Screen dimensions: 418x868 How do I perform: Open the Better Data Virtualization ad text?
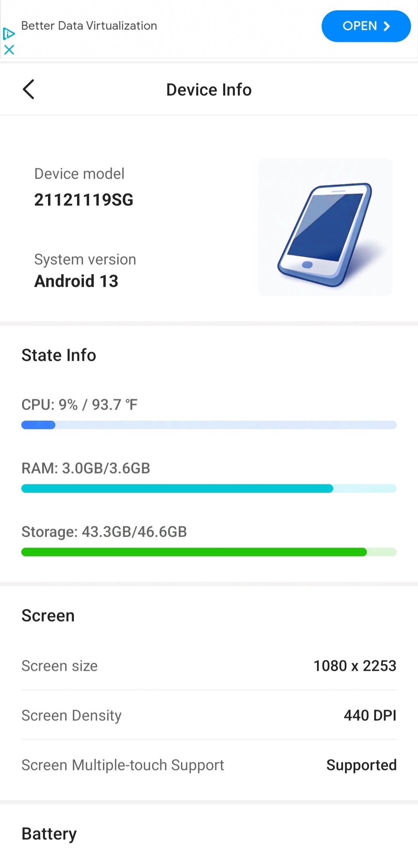[x=89, y=26]
